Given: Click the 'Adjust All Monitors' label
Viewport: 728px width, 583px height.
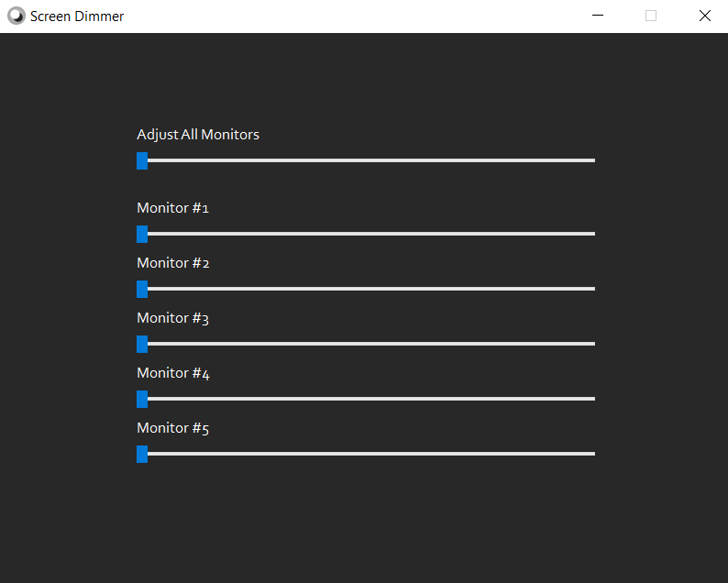Looking at the screenshot, I should click(x=198, y=135).
